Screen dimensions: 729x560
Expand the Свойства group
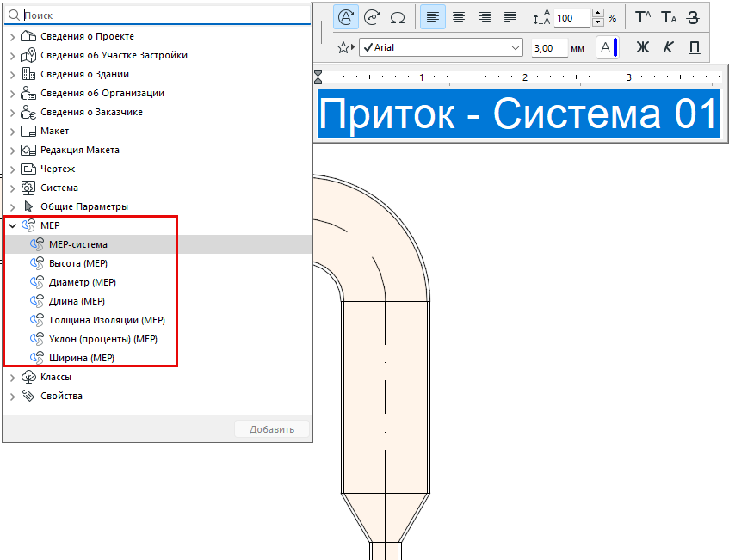(x=13, y=397)
